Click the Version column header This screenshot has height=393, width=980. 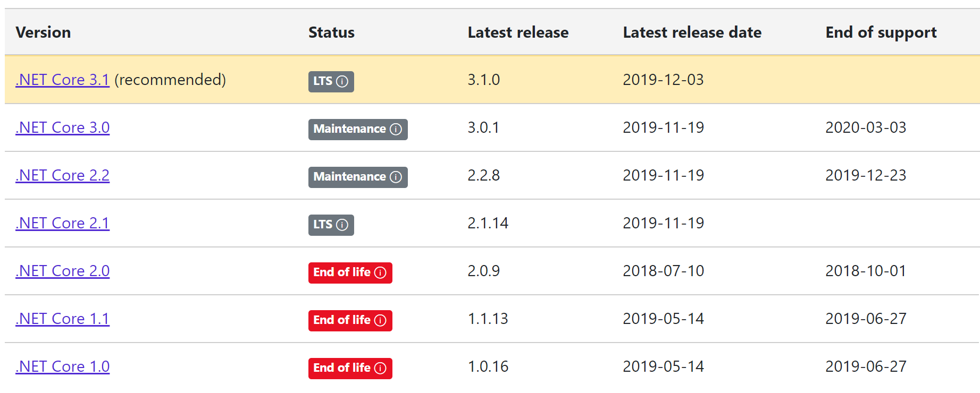(x=43, y=32)
